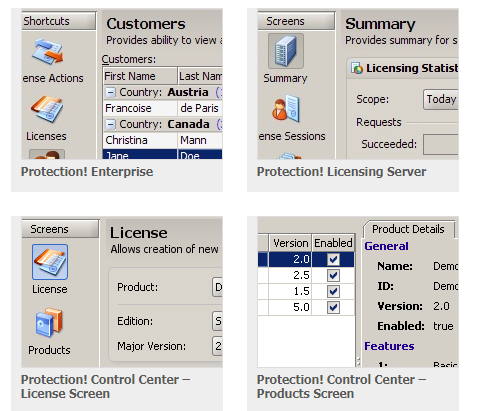Image resolution: width=478 pixels, height=411 pixels.
Task: Toggle Enabled checkbox for version 5.0
Action: [333, 307]
